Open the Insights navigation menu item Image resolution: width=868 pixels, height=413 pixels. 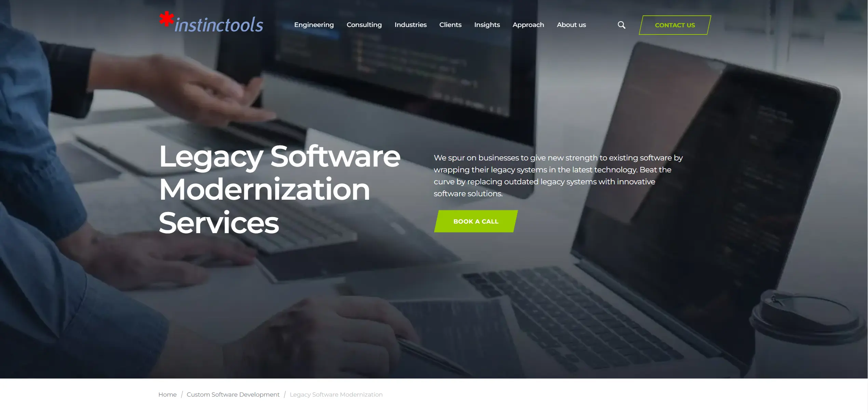click(487, 24)
